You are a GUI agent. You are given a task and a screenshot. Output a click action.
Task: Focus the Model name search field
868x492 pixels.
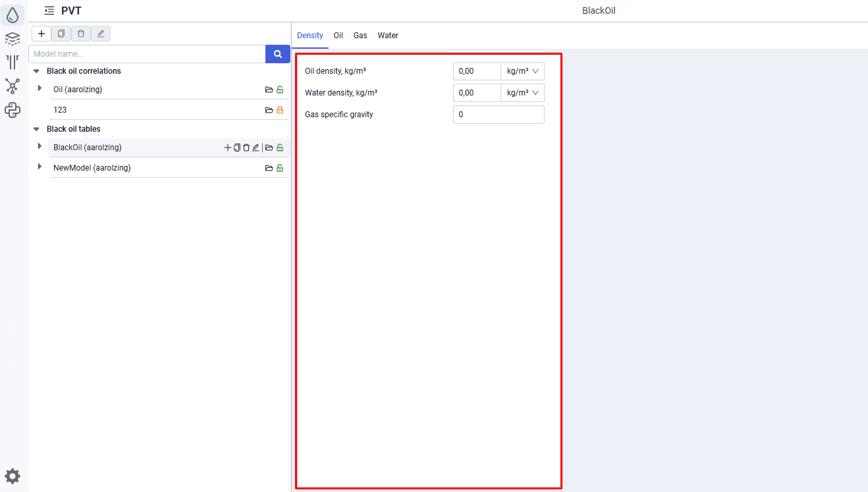(x=147, y=54)
